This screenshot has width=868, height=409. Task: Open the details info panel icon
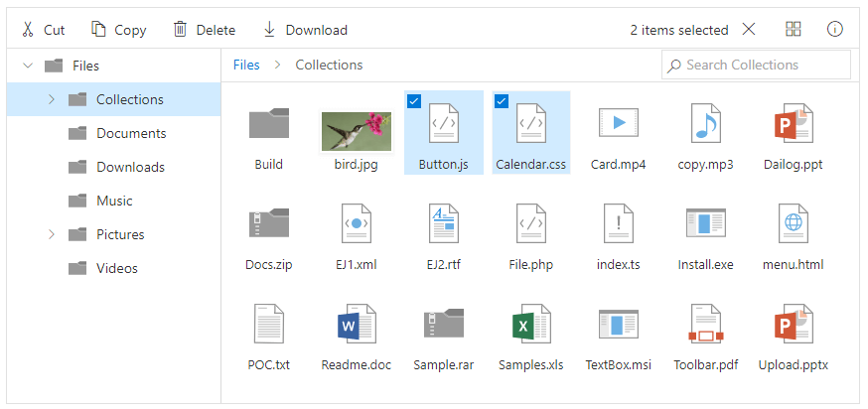[835, 29]
